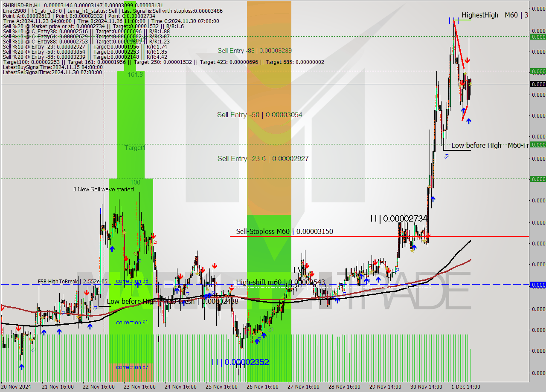Click the 'Sell %20 @ Market price' info line
This screenshot has height=392, width=546.
pos(93,26)
